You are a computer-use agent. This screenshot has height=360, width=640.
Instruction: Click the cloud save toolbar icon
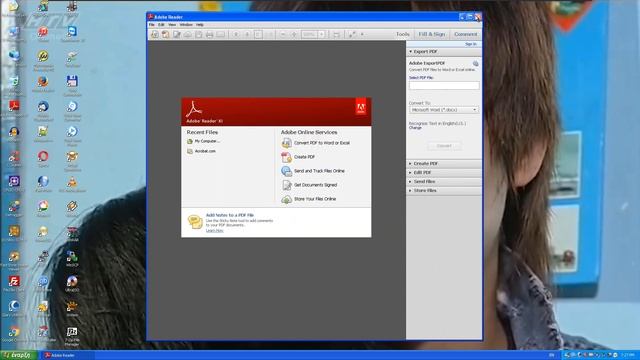(x=187, y=35)
